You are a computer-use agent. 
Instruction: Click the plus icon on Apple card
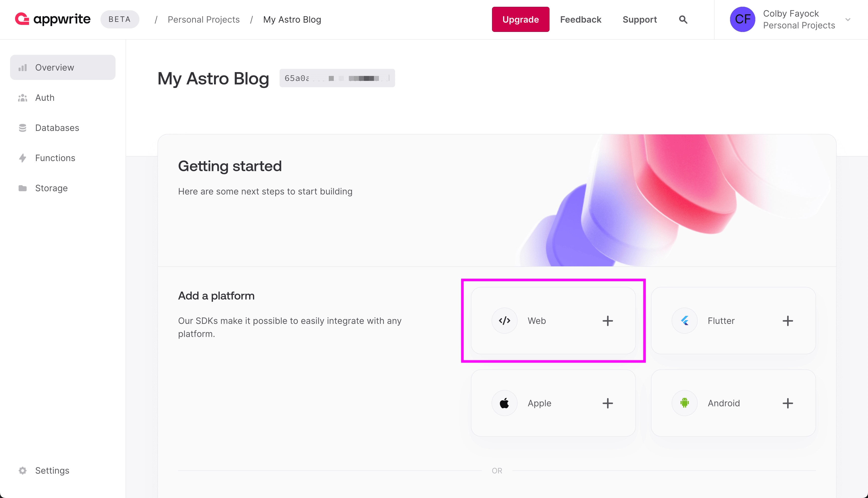point(608,403)
